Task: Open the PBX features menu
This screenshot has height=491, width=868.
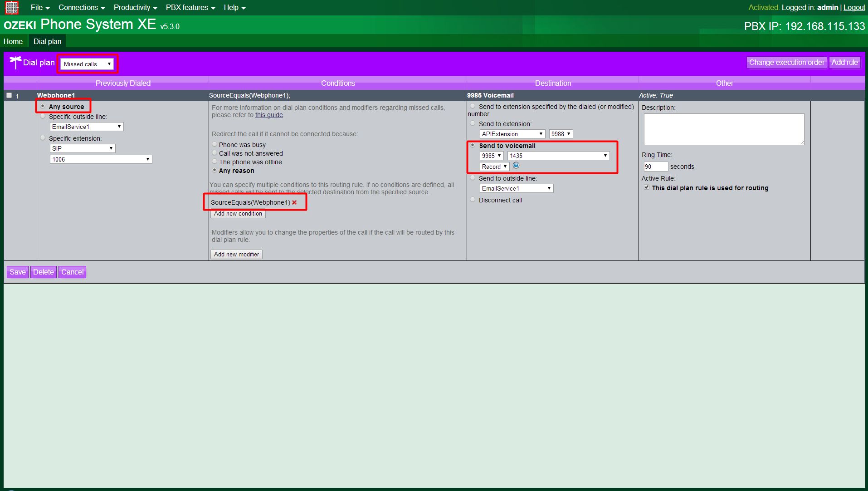Action: click(190, 8)
